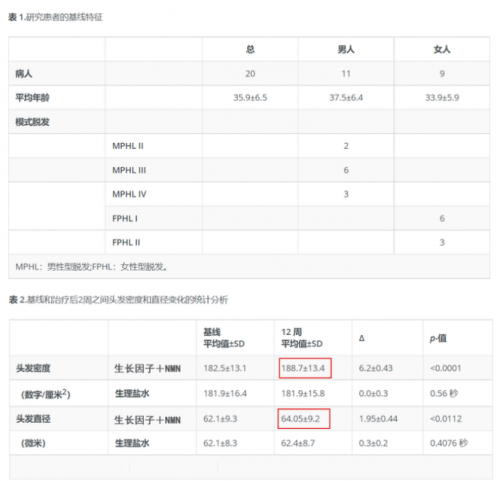The height and width of the screenshot is (481, 500).
Task: Click the 模式脱发 row label
Action: click(32, 122)
